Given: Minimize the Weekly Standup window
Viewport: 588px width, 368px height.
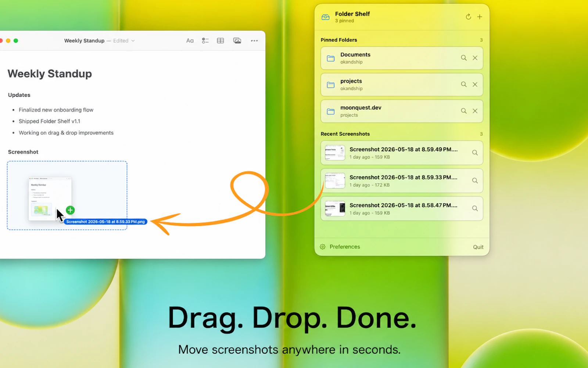Looking at the screenshot, I should (x=8, y=41).
